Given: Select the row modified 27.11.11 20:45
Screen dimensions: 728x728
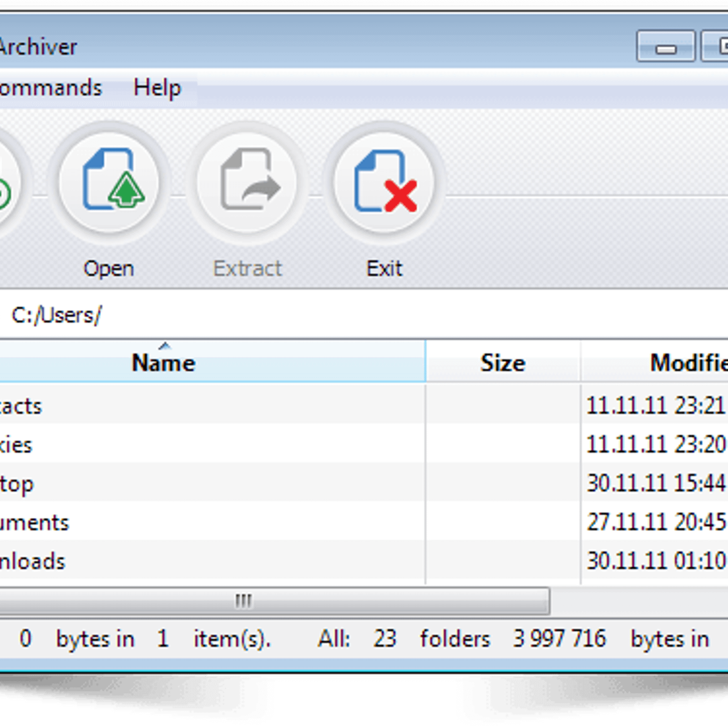Looking at the screenshot, I should pyautogui.click(x=364, y=521).
